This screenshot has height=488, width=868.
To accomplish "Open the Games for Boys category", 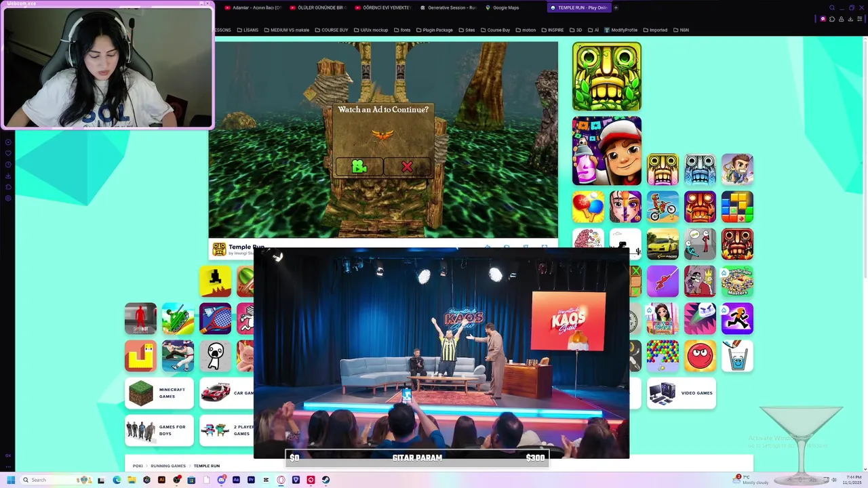I will click(x=159, y=430).
